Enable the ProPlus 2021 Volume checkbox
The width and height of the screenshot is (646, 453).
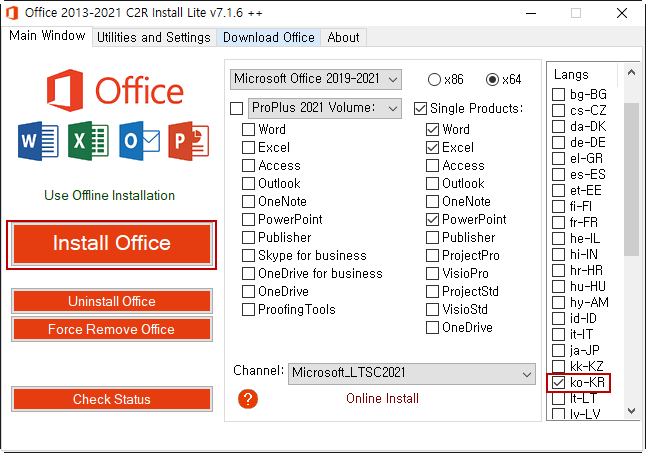tap(236, 109)
